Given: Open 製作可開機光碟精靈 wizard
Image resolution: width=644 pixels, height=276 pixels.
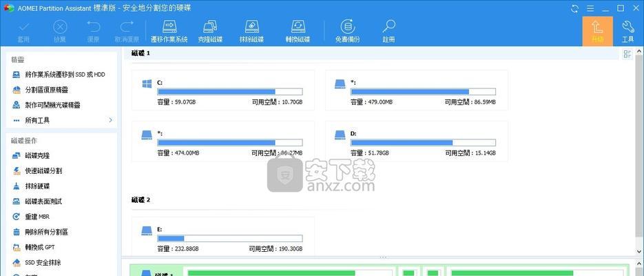Looking at the screenshot, I should tap(46, 105).
